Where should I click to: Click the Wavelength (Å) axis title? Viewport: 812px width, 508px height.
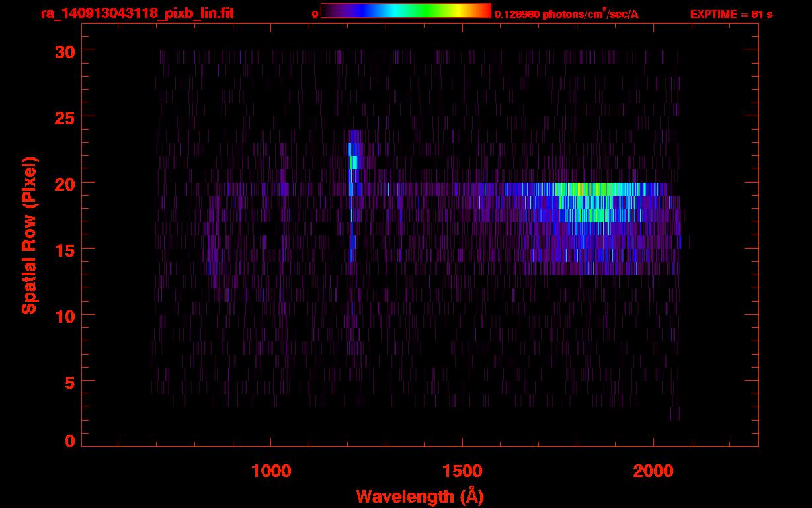(420, 496)
